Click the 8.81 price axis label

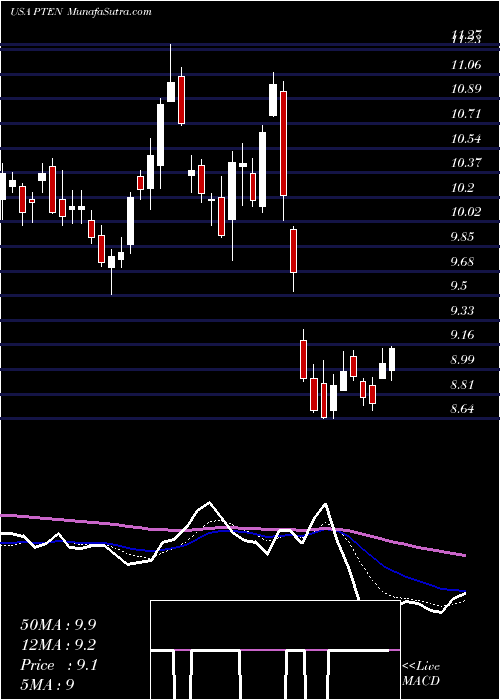pyautogui.click(x=462, y=385)
